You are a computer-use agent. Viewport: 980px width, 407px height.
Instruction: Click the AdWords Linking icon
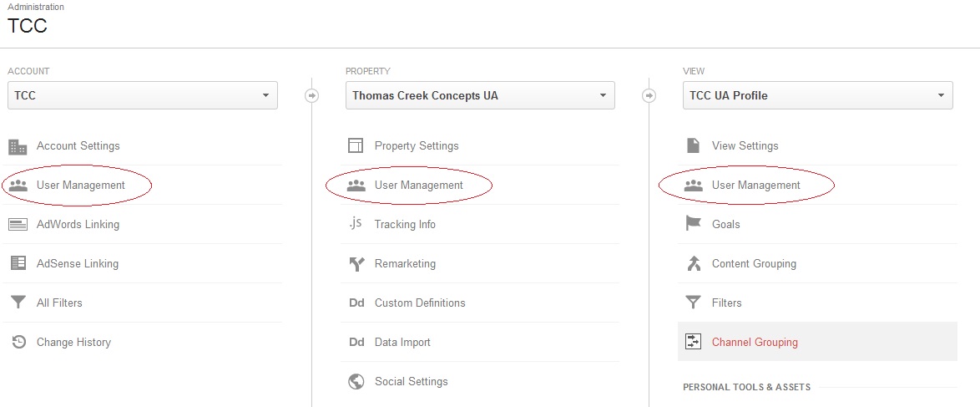pos(18,224)
